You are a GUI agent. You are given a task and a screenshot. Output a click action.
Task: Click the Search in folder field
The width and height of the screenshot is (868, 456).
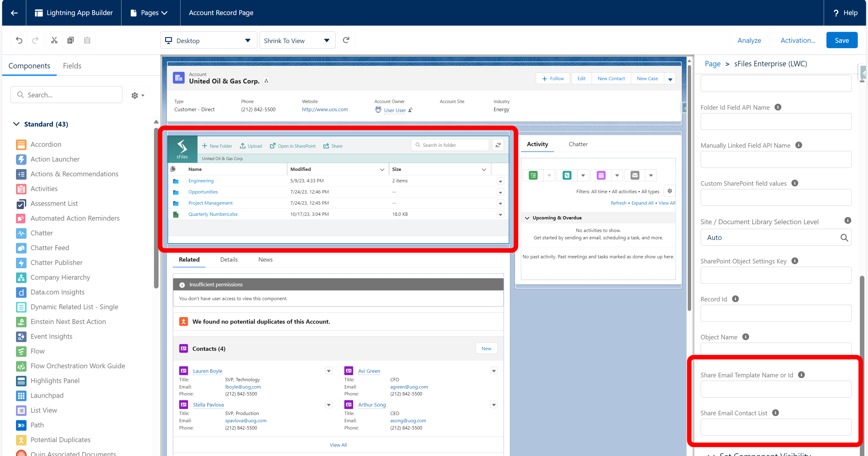click(x=450, y=145)
